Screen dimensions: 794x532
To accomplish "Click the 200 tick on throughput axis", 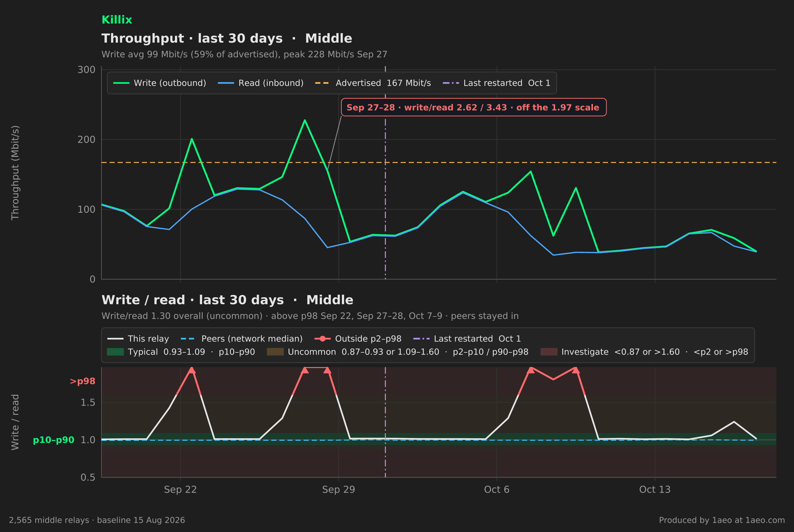I will coord(86,140).
